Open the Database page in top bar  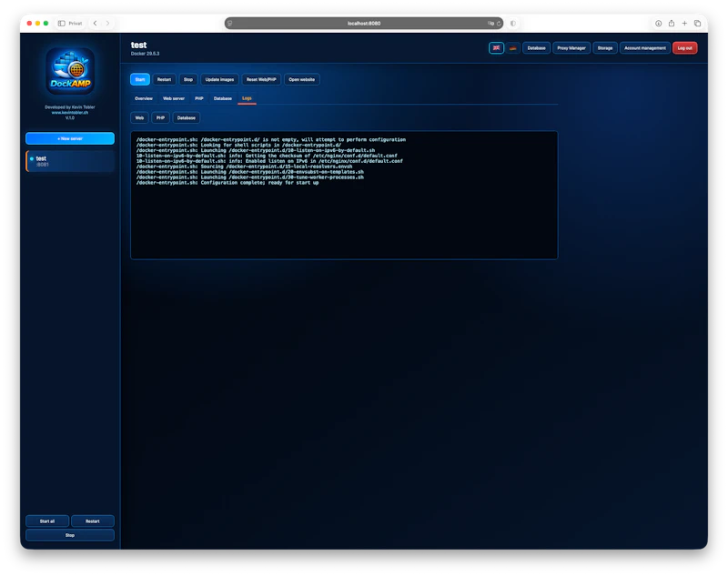[536, 48]
